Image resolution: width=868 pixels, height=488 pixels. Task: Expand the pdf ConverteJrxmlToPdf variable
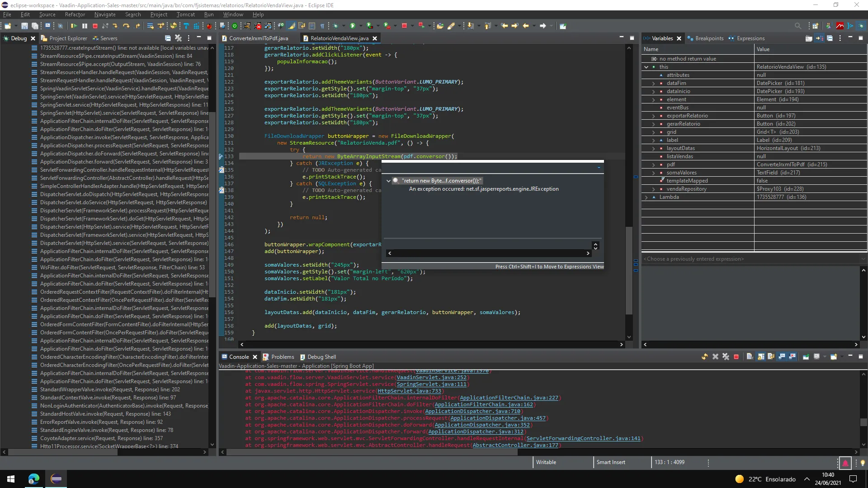[653, 164]
